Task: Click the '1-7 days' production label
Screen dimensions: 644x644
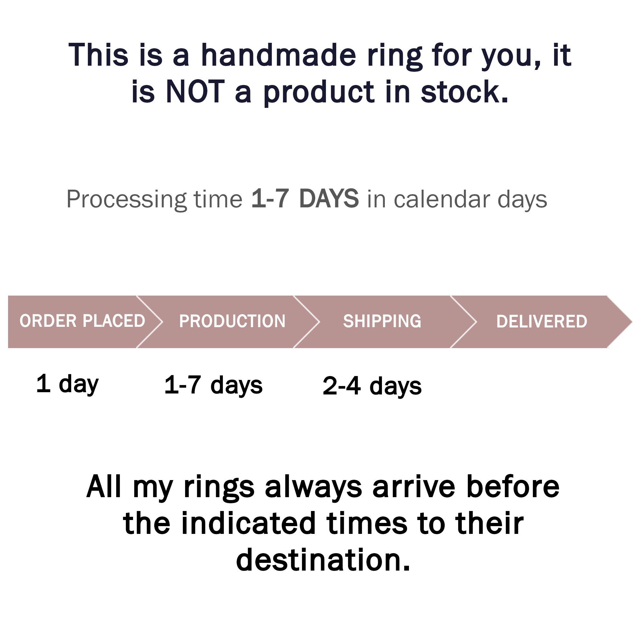Action: tap(213, 386)
